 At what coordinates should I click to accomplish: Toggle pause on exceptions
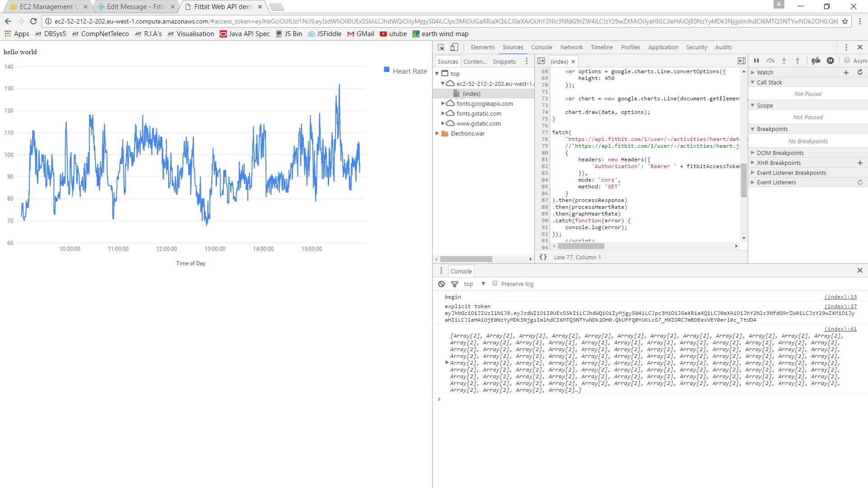(830, 61)
